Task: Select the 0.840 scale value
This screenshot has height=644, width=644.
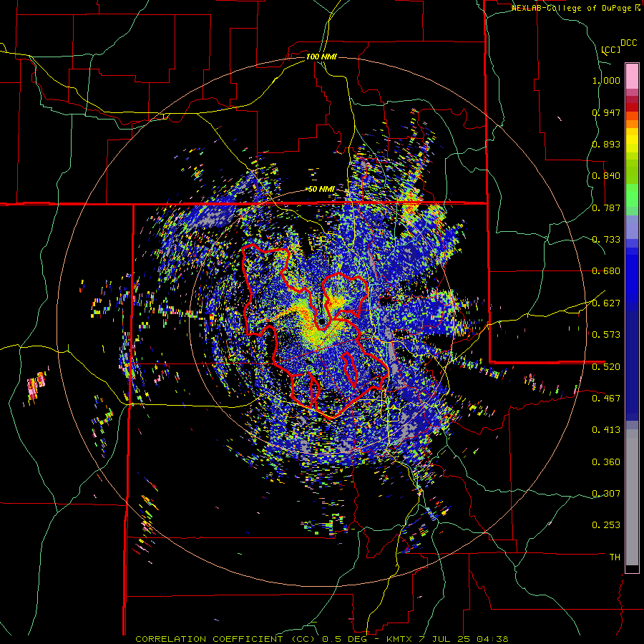Action: [606, 176]
